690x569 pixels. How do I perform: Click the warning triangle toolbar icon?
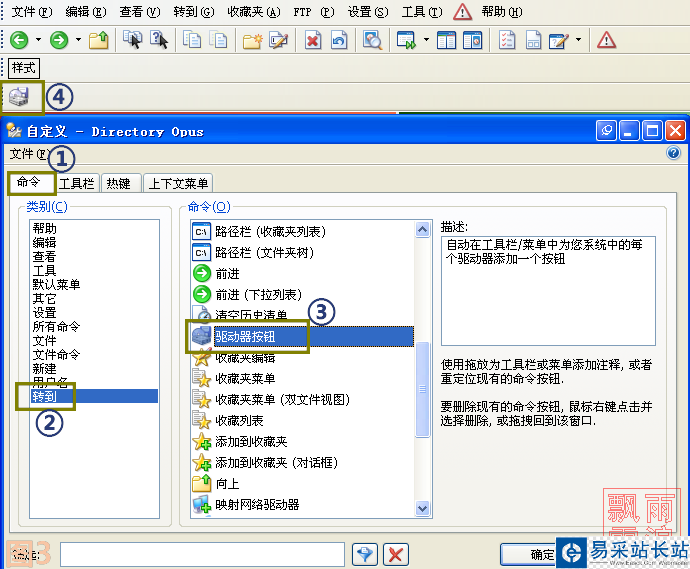click(606, 40)
